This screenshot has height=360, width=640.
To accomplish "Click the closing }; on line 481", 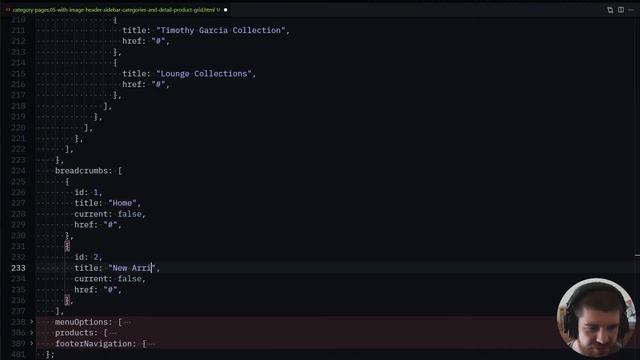I will 50,354.
